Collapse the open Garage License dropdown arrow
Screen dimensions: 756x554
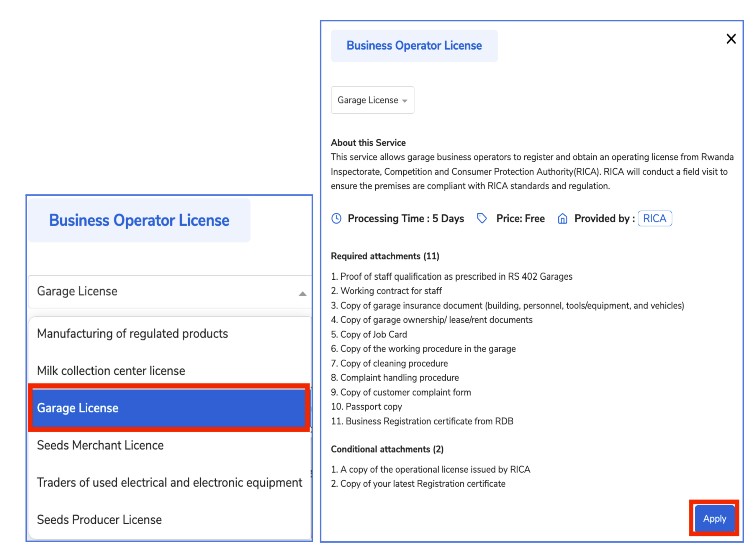(x=302, y=294)
